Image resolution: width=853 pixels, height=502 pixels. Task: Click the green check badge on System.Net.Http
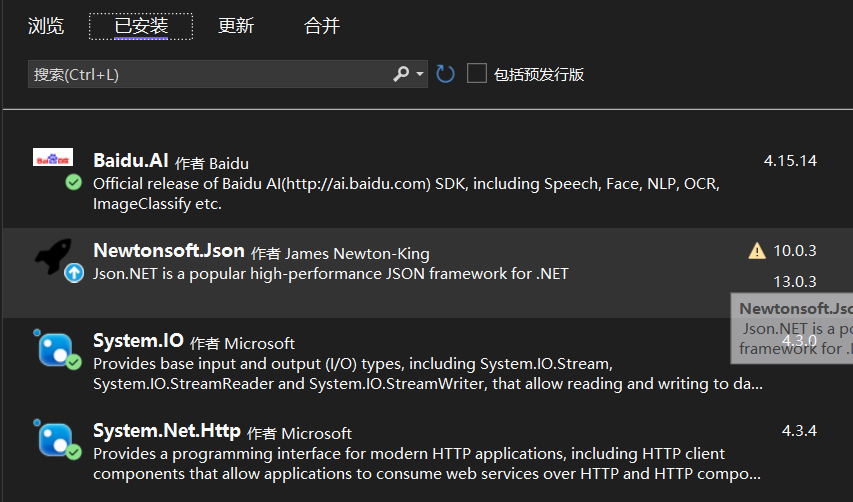click(x=73, y=452)
